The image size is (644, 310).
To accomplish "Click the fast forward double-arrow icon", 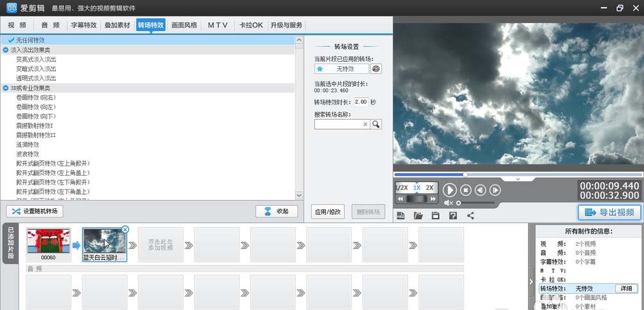I will click(x=433, y=199).
